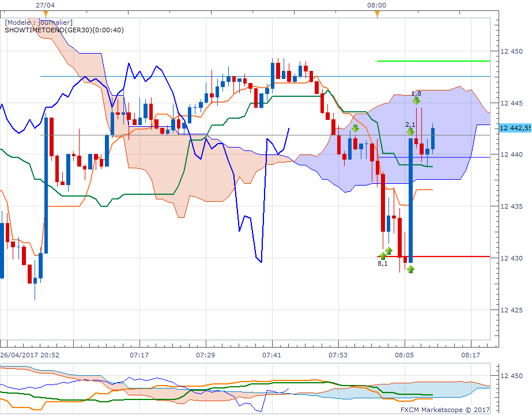Viewport: 532px width, 415px height.
Task: Click the 26/04/2017 20:52 time label
Action: pyautogui.click(x=30, y=355)
